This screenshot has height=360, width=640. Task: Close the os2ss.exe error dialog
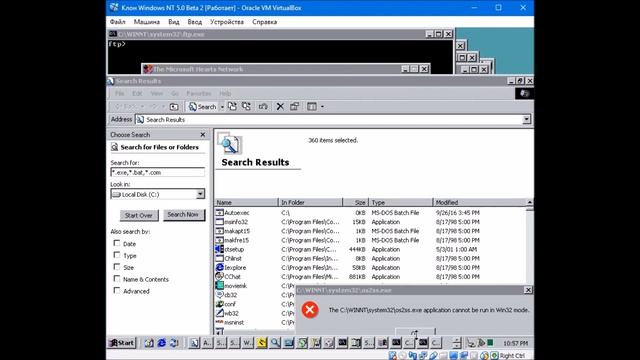click(528, 290)
